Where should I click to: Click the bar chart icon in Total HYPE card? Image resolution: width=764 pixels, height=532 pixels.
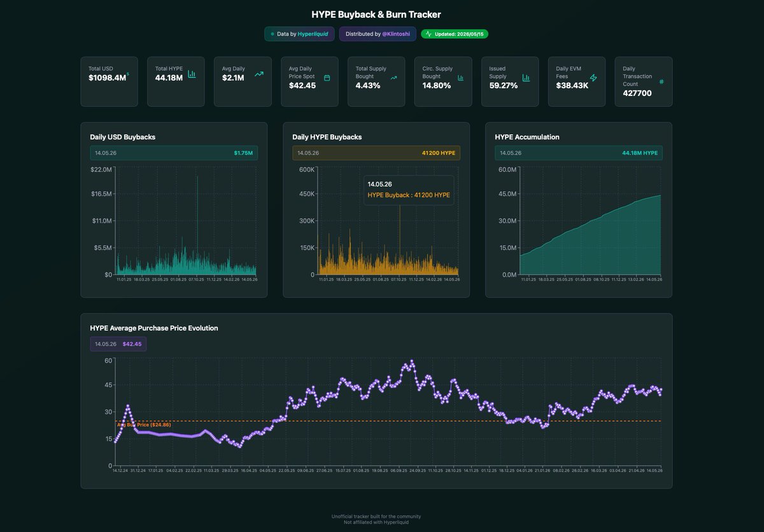pyautogui.click(x=192, y=74)
